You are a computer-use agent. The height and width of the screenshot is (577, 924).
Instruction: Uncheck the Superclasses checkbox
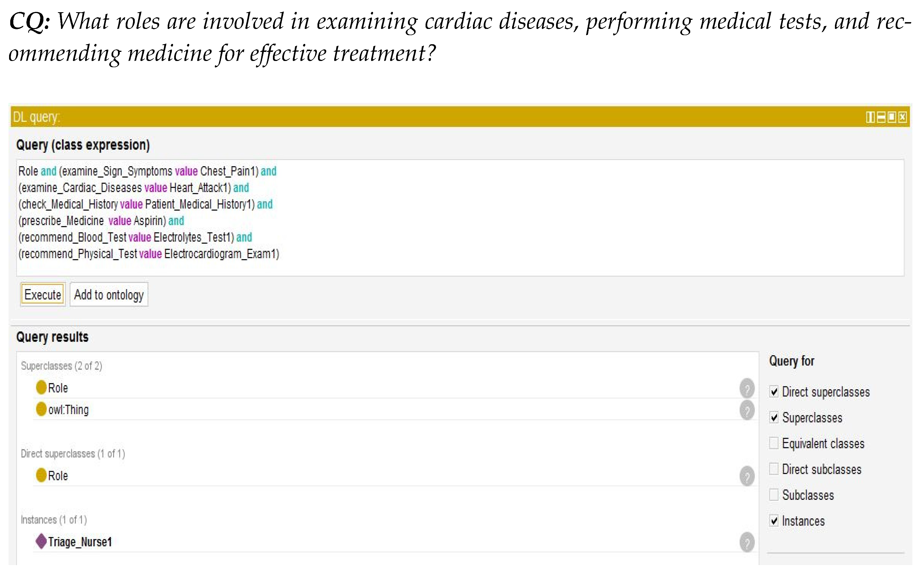pos(774,417)
